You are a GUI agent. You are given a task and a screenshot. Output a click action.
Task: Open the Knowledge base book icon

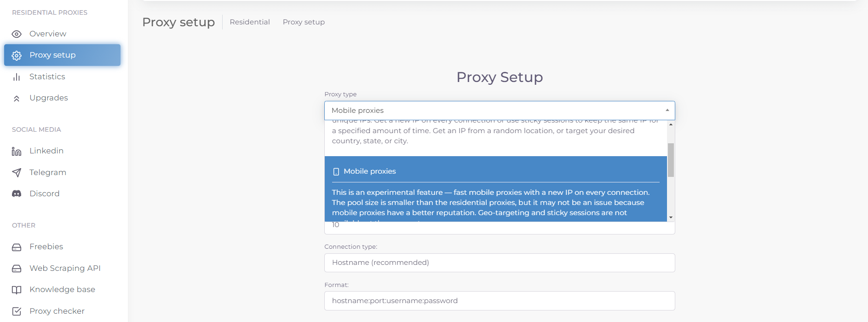point(17,290)
